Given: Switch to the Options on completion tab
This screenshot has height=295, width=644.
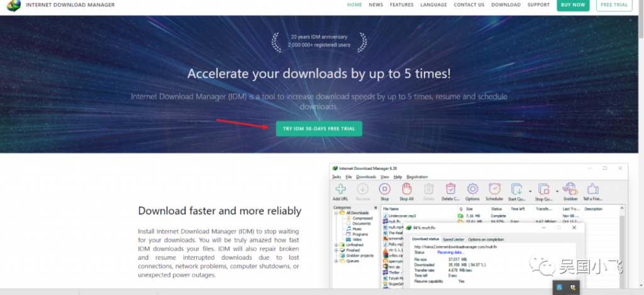Looking at the screenshot, I should click(486, 239).
